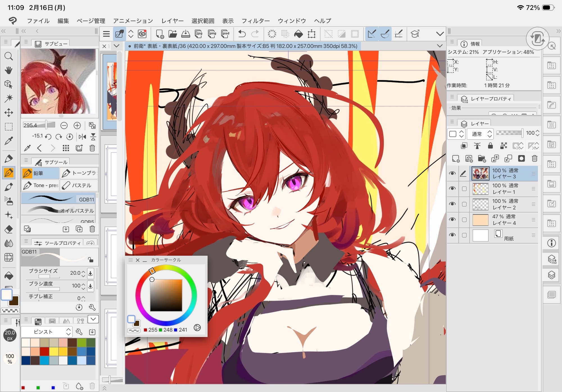This screenshot has width=562, height=392.
Task: Click Export as PSD icon
Action: (225, 34)
